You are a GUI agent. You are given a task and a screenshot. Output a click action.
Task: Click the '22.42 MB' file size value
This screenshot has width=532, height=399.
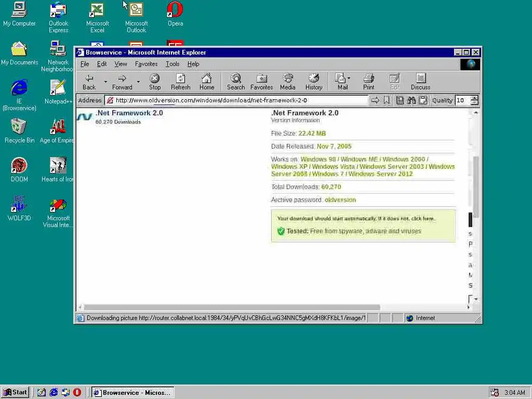pos(312,134)
